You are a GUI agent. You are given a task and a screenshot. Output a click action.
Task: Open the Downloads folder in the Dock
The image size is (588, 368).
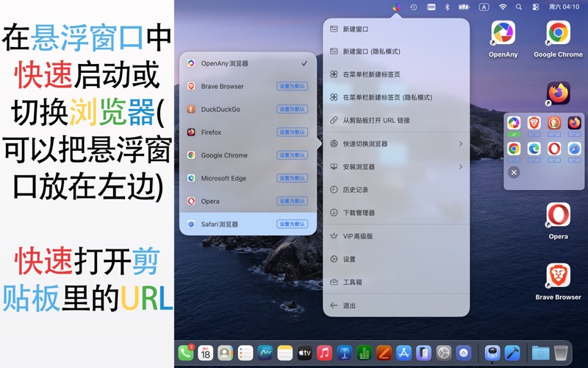[x=540, y=353]
